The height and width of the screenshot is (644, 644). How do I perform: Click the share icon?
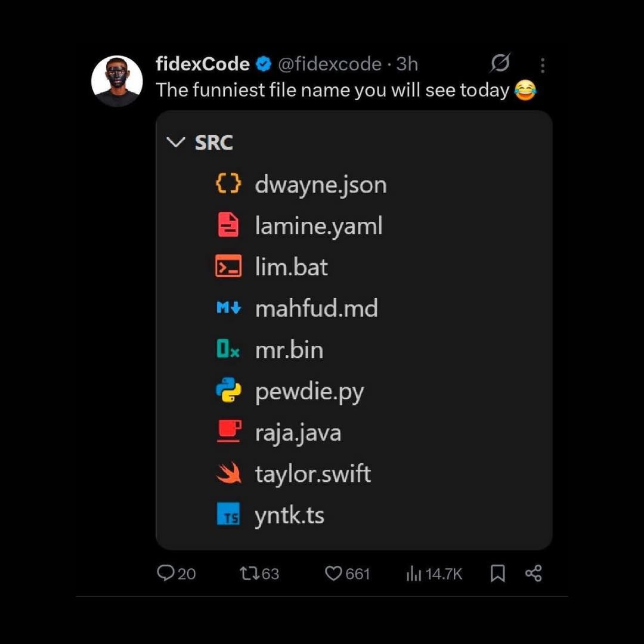coord(533,574)
